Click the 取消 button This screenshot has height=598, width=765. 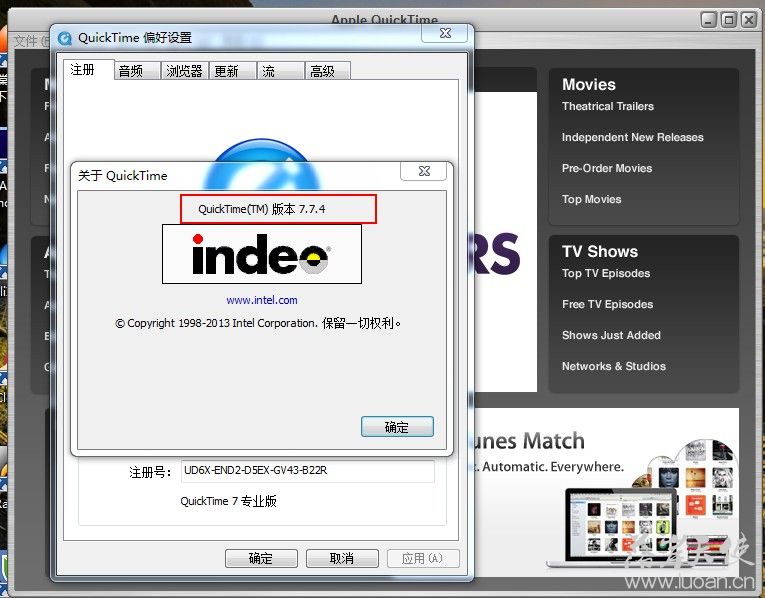342,558
